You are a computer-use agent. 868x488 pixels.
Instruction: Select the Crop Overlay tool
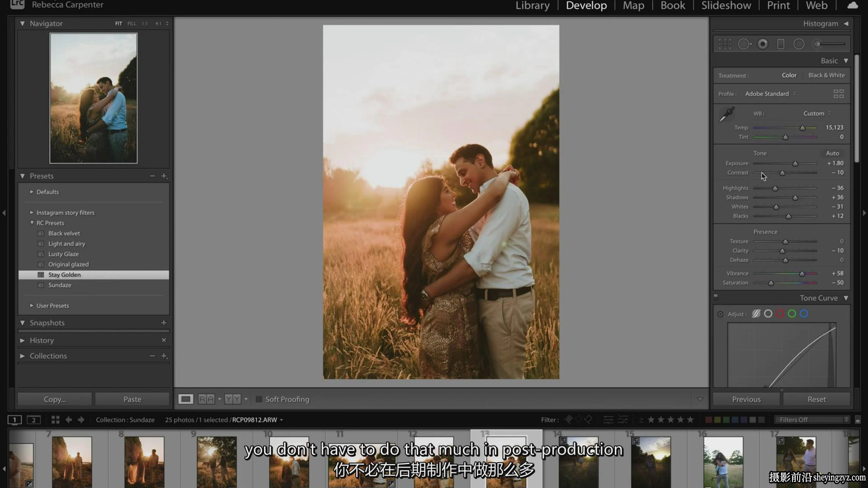[725, 44]
